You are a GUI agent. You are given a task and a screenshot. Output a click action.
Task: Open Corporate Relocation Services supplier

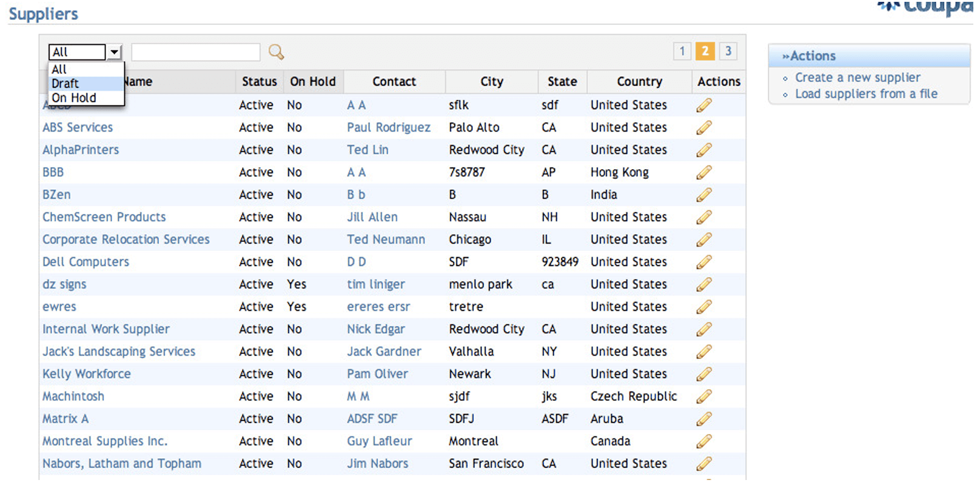pyautogui.click(x=126, y=240)
